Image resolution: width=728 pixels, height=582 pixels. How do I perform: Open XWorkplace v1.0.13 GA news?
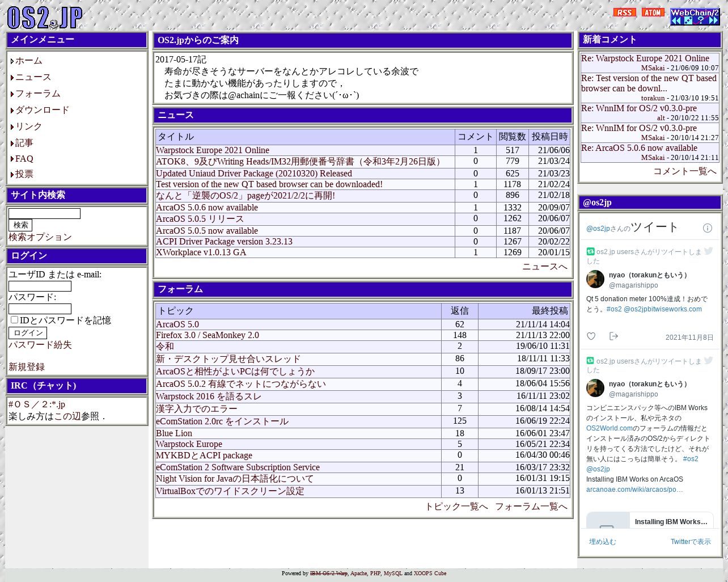pyautogui.click(x=201, y=252)
